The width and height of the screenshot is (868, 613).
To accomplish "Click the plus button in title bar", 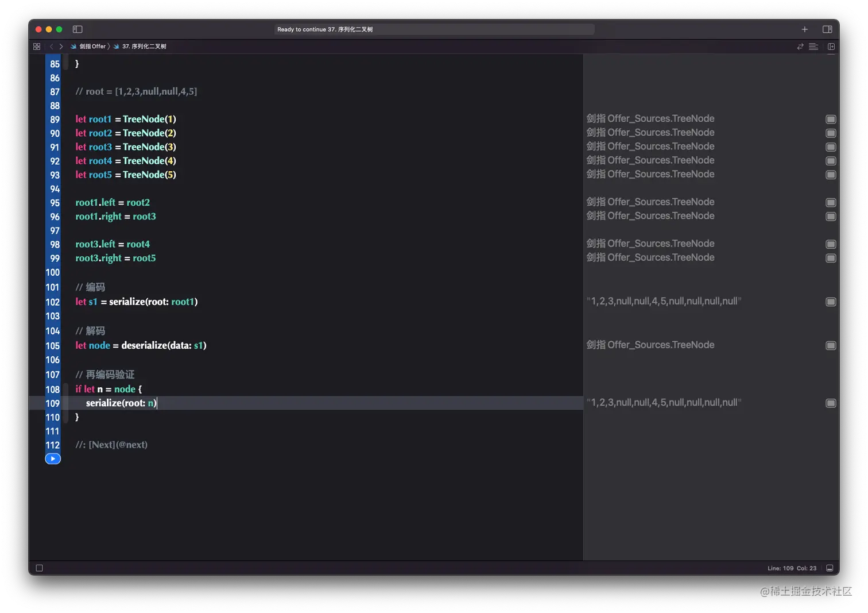I will [x=804, y=29].
